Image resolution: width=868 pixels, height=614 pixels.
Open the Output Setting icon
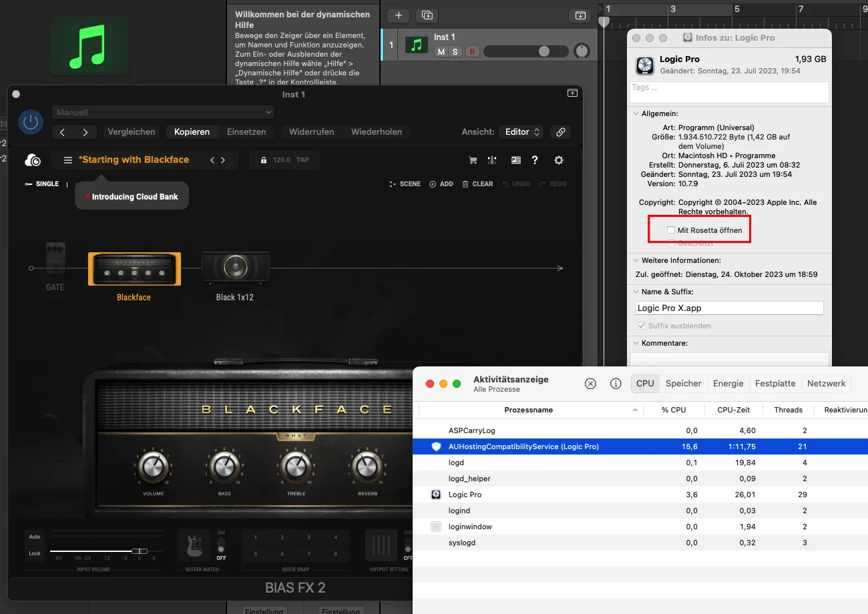pyautogui.click(x=381, y=546)
